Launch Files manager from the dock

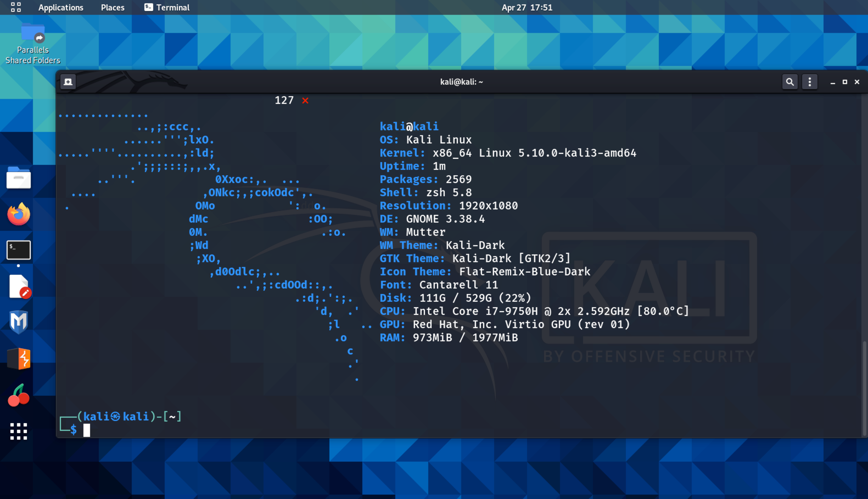pyautogui.click(x=18, y=178)
